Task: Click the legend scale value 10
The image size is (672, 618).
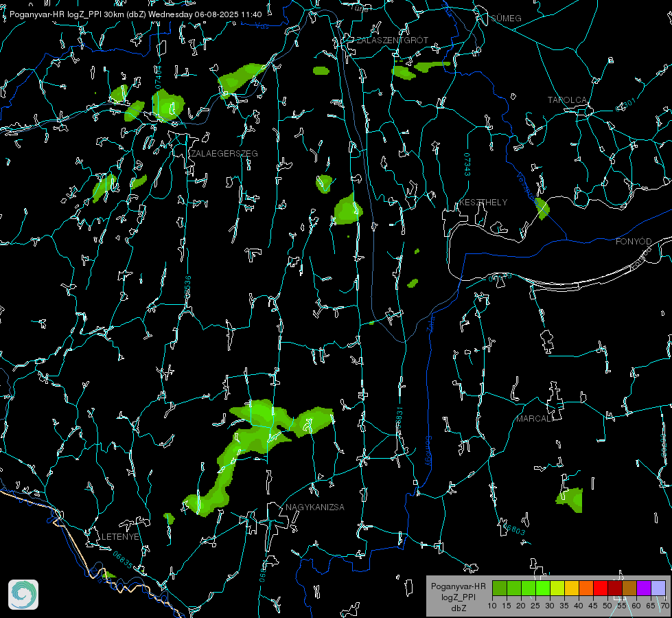Action: [x=492, y=606]
